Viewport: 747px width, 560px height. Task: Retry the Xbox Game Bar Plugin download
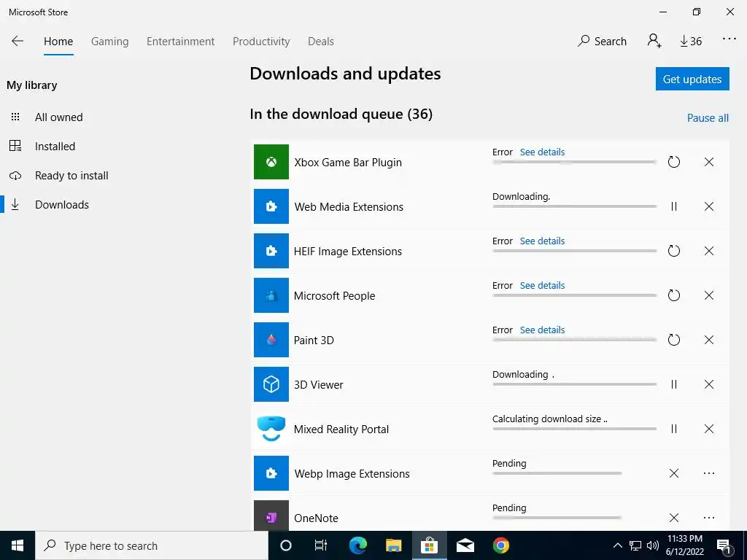[673, 162]
